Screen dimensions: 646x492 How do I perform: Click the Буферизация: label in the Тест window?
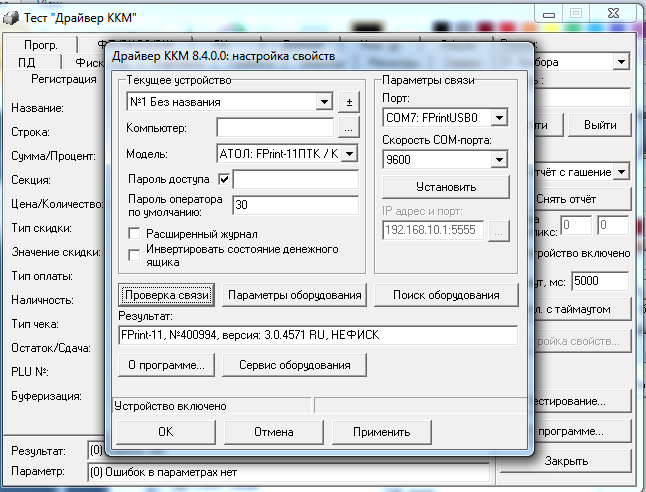[x=47, y=396]
